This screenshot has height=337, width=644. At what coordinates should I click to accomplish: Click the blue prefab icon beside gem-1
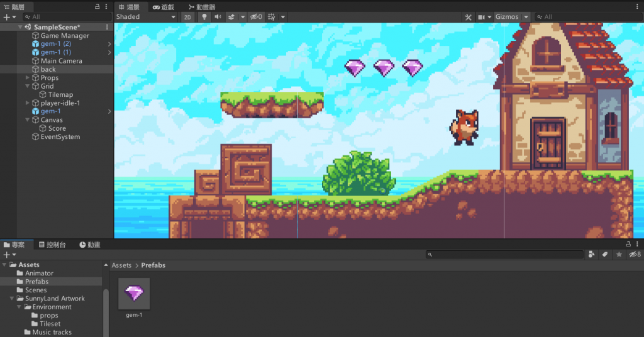point(36,111)
